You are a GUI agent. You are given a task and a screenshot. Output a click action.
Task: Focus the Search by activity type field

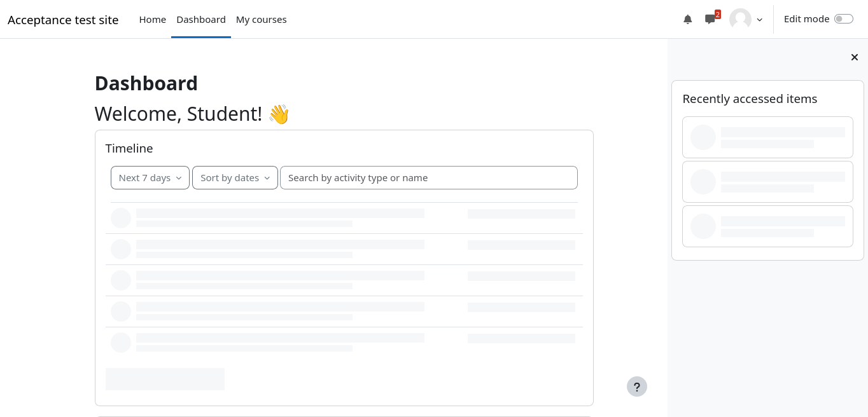tap(428, 178)
